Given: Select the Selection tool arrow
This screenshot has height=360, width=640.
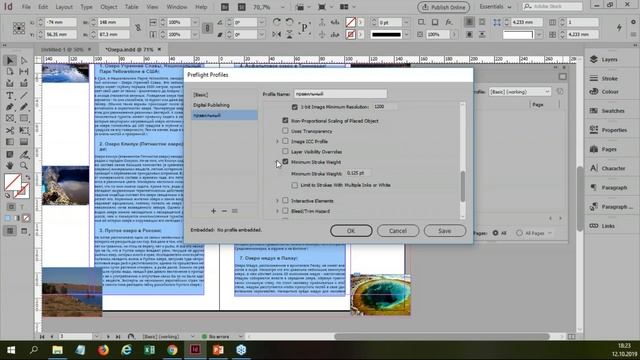Looking at the screenshot, I should [10, 61].
